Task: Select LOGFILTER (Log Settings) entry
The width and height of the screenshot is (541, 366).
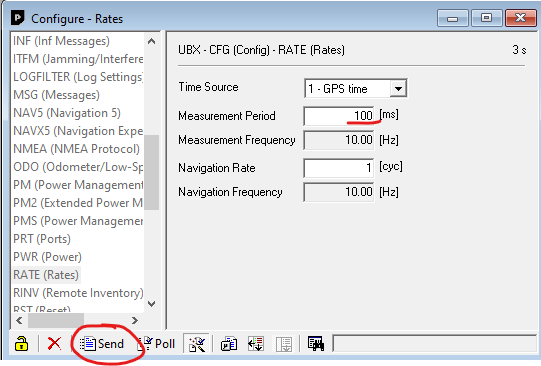Action: pyautogui.click(x=78, y=77)
